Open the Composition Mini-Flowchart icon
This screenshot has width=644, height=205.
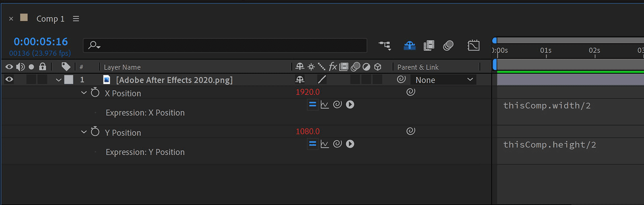[385, 45]
